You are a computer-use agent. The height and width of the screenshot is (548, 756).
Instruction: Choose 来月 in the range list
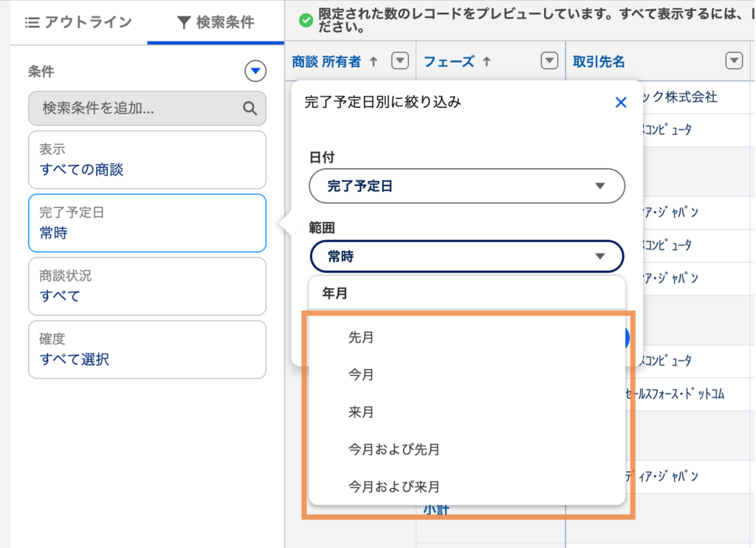coord(361,412)
